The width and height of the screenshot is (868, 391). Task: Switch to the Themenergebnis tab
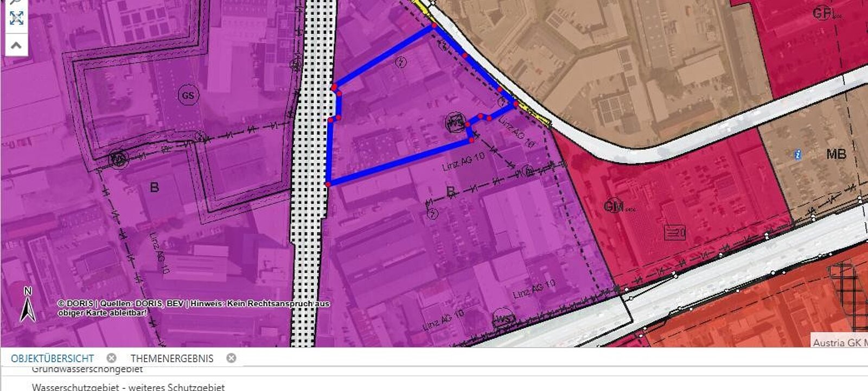171,358
